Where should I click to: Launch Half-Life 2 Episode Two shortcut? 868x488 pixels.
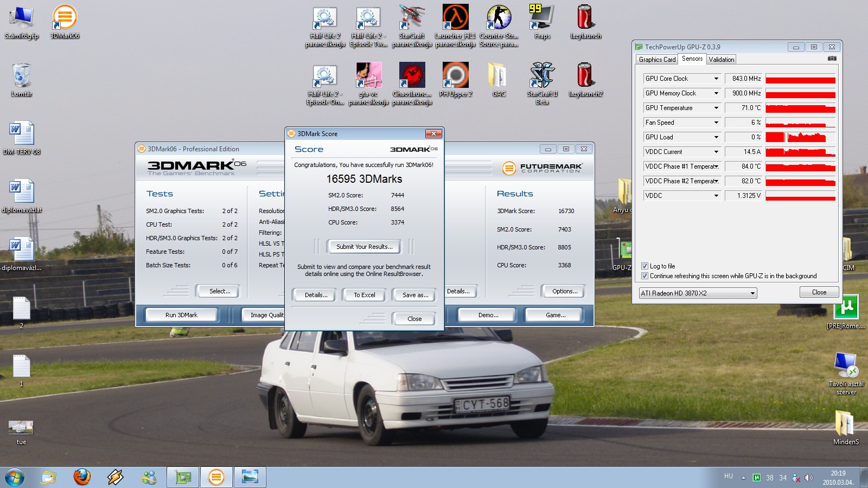(368, 26)
